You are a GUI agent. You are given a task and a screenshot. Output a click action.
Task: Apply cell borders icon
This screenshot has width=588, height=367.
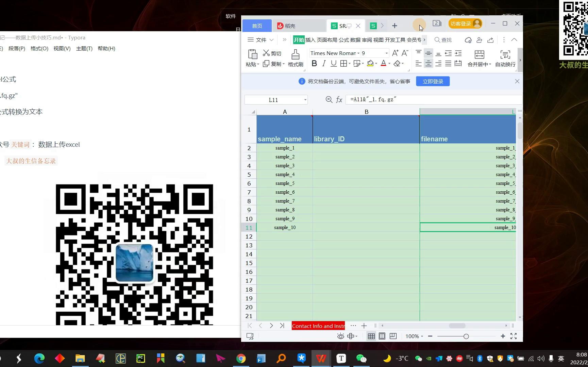[x=344, y=64]
